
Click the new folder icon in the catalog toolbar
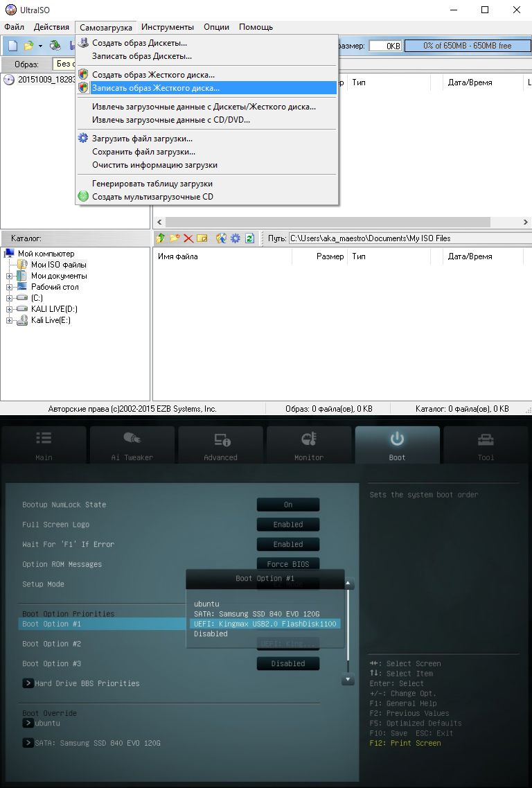pos(175,238)
